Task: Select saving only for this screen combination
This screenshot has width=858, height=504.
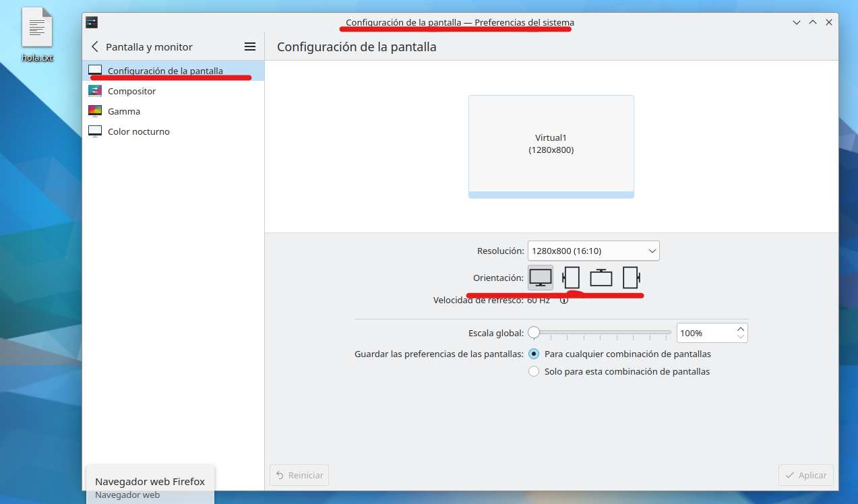Action: [534, 371]
